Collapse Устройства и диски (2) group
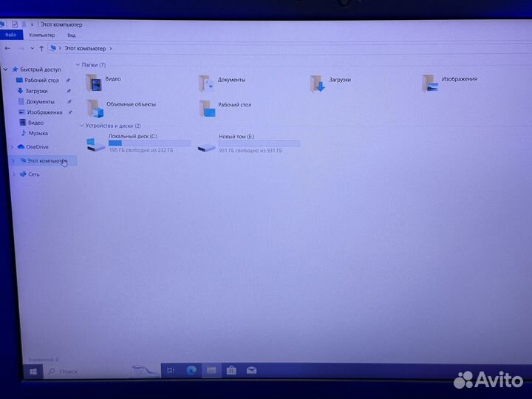 click(81, 126)
